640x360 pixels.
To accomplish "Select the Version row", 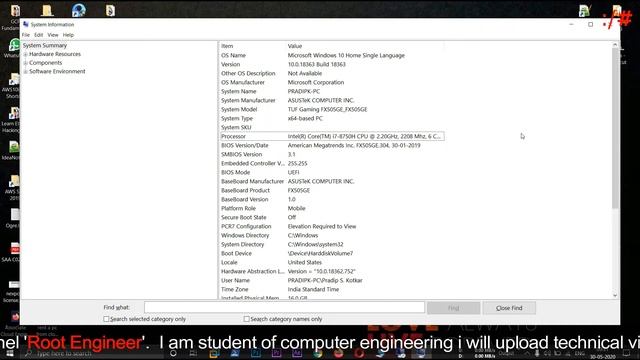I will pos(332,64).
